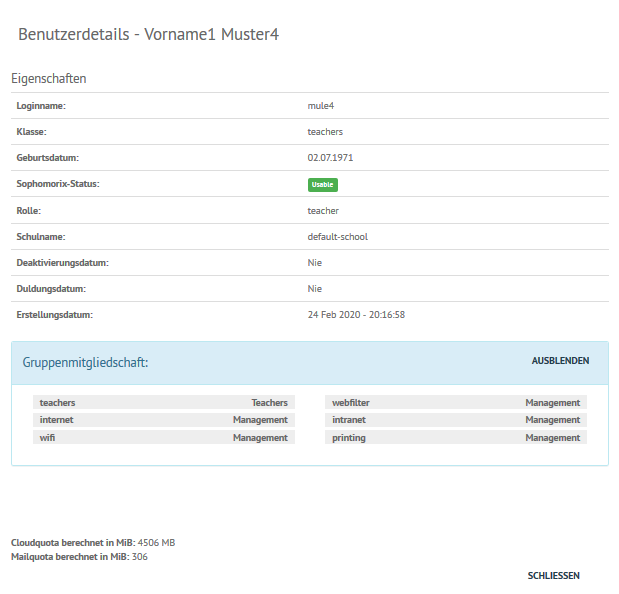Select creation date 24 Feb 2020 - 20:16:58
Viewport: 619px width, 594px height.
point(356,315)
